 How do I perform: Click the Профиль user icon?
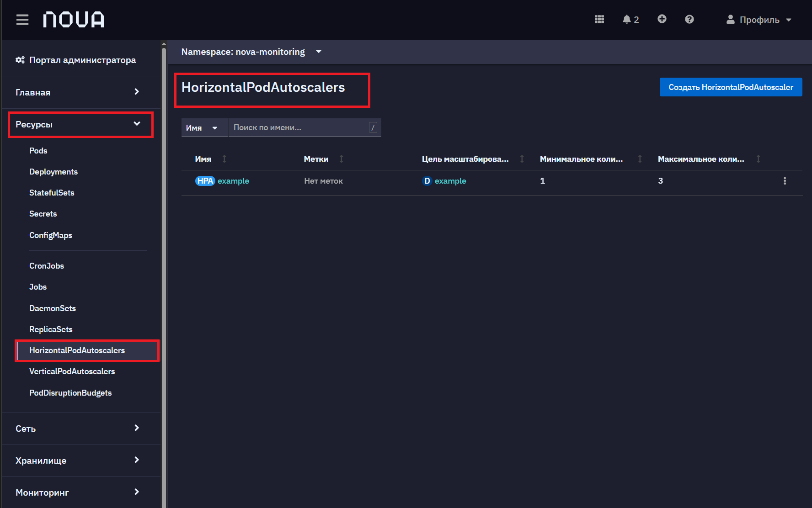pos(731,19)
